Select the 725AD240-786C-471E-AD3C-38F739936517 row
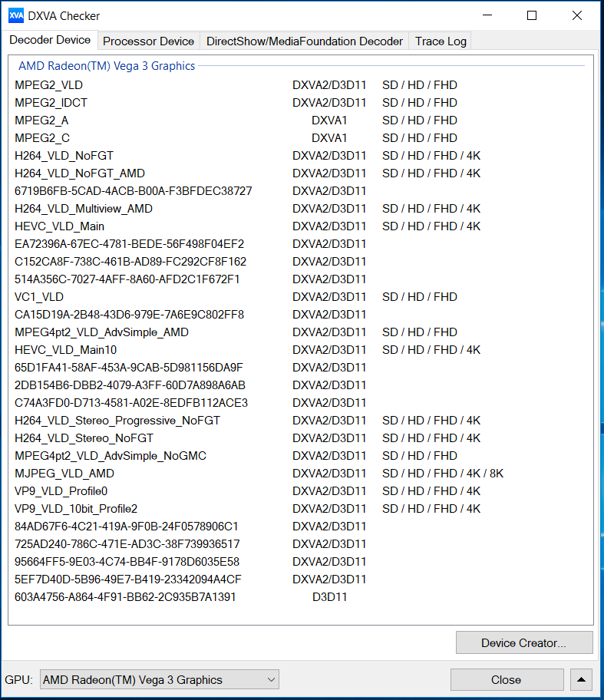This screenshot has width=604, height=700. click(299, 544)
